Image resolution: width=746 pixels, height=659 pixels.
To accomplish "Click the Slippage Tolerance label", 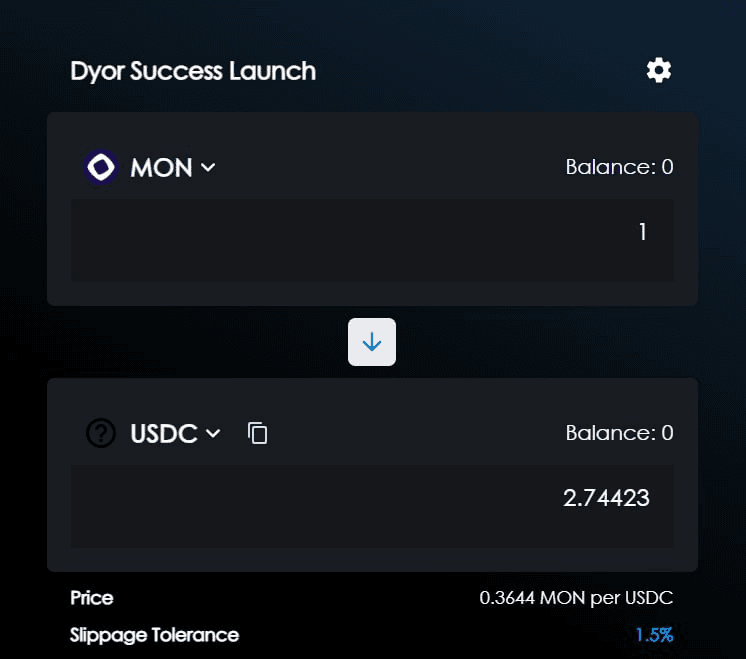I will click(155, 635).
